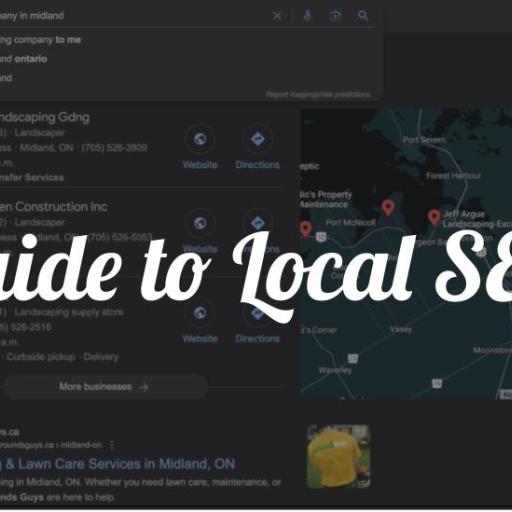Get Directions icon for Construction Inc listing
Screen dimensions: 512x512
258,223
